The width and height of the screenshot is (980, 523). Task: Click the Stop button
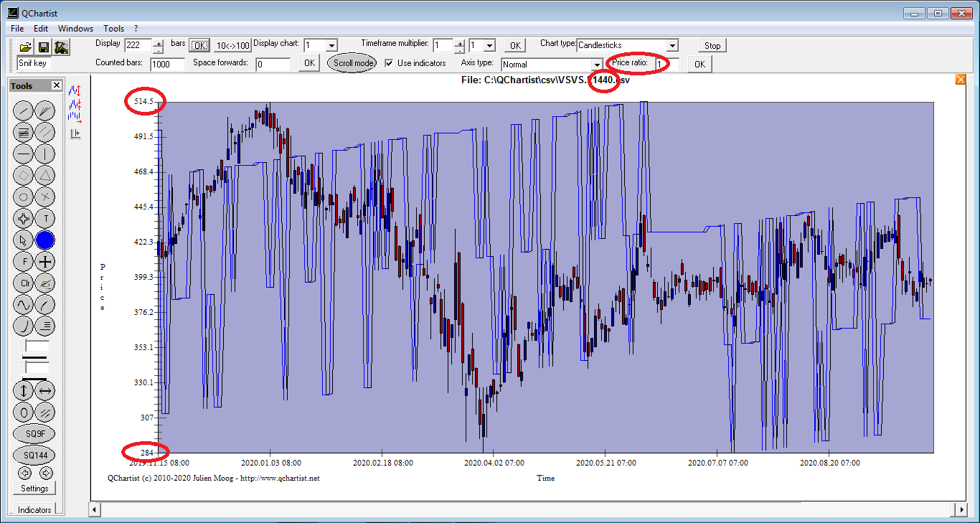click(x=712, y=45)
